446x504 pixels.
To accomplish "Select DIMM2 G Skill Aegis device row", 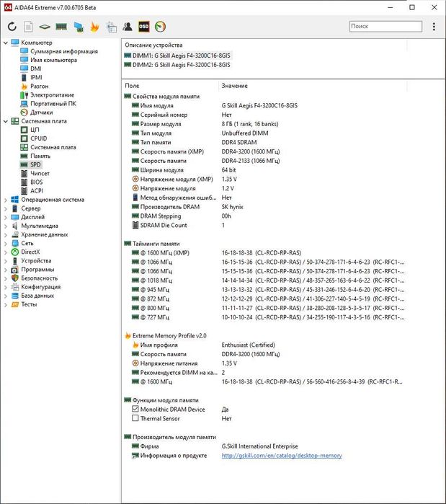I will [177, 65].
